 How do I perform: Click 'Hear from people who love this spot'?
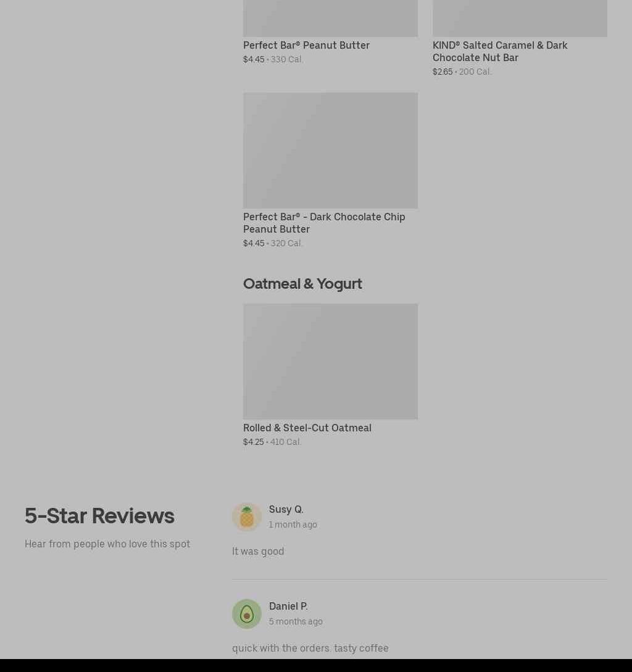click(107, 544)
